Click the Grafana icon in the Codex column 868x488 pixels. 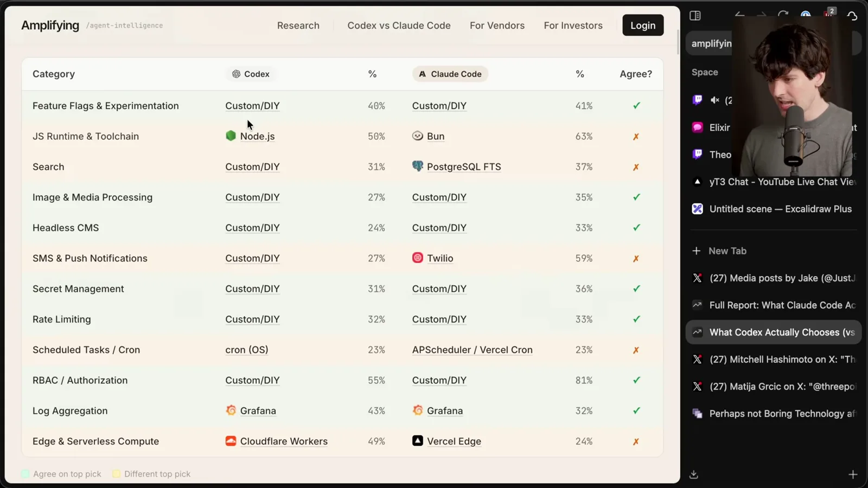coord(231,410)
